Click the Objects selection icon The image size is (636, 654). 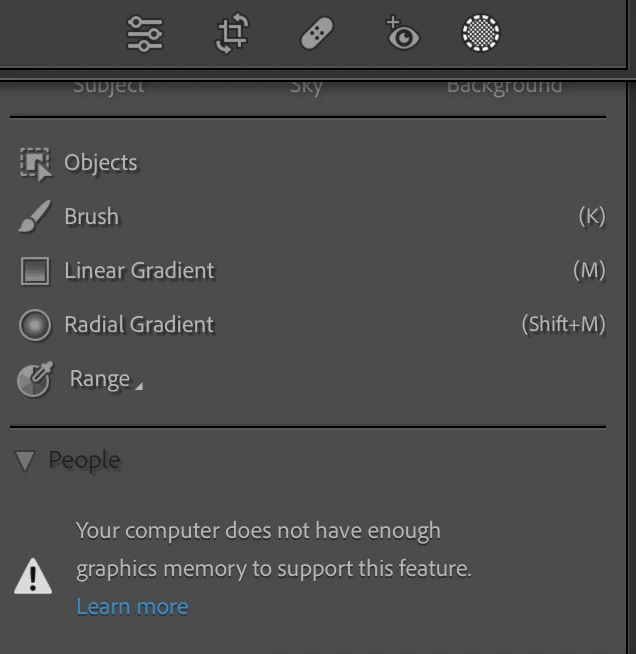[x=35, y=164]
